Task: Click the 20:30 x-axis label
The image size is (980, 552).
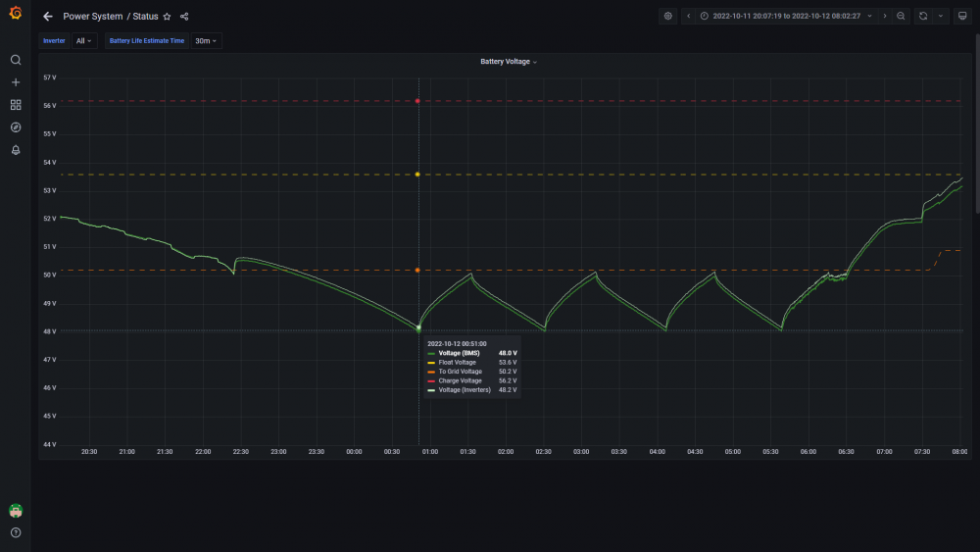Action: tap(89, 451)
